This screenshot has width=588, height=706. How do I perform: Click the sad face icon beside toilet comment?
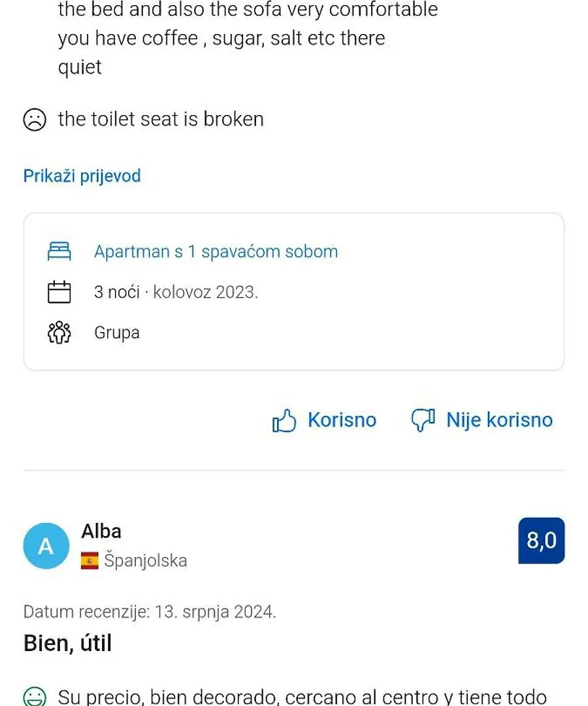click(x=35, y=120)
